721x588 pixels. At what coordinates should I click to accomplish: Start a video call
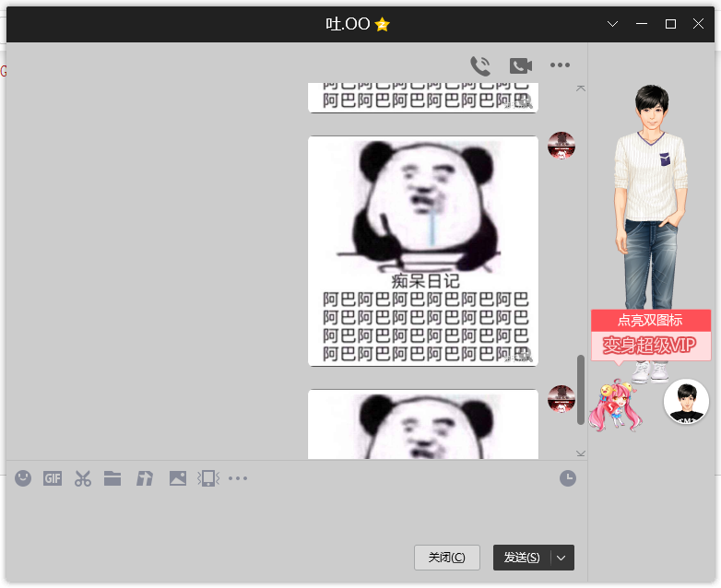[x=521, y=65]
